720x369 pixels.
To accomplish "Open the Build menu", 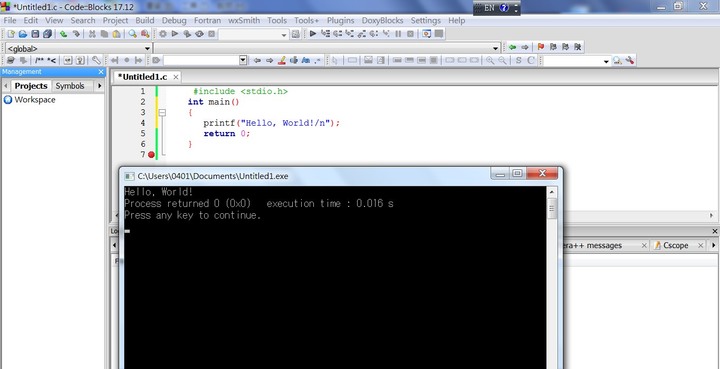I will tap(145, 21).
